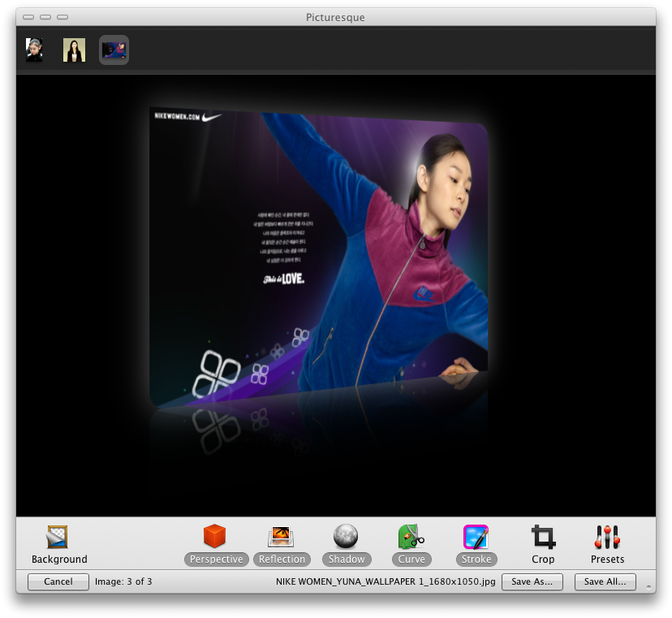
Task: Click the scissors Curve icon
Action: (411, 537)
